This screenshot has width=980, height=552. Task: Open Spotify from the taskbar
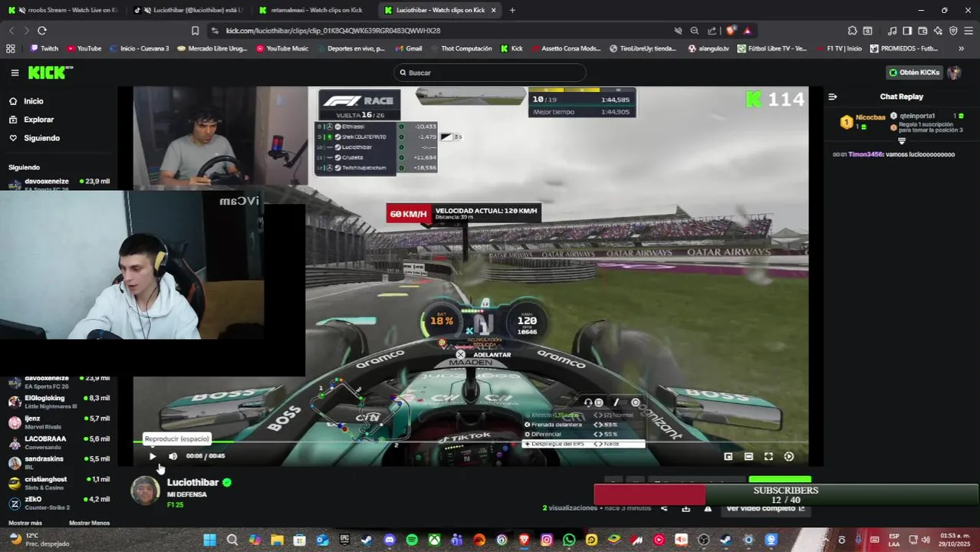pyautogui.click(x=412, y=540)
